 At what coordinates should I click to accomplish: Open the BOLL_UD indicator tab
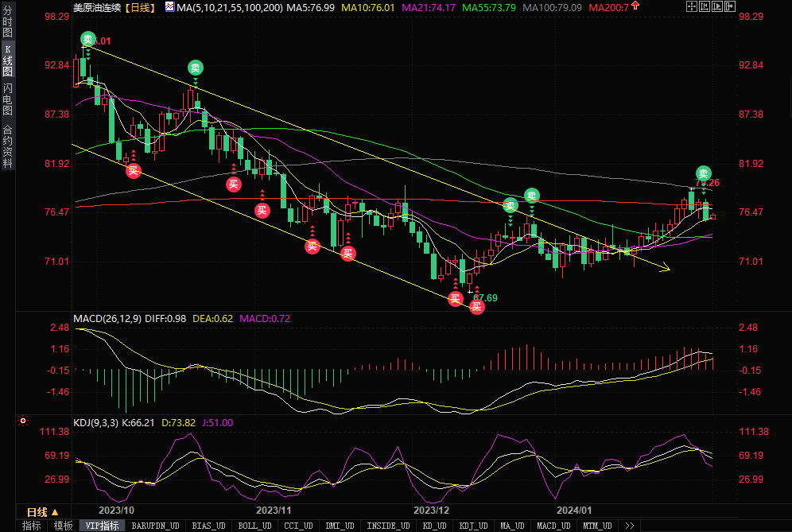[254, 526]
